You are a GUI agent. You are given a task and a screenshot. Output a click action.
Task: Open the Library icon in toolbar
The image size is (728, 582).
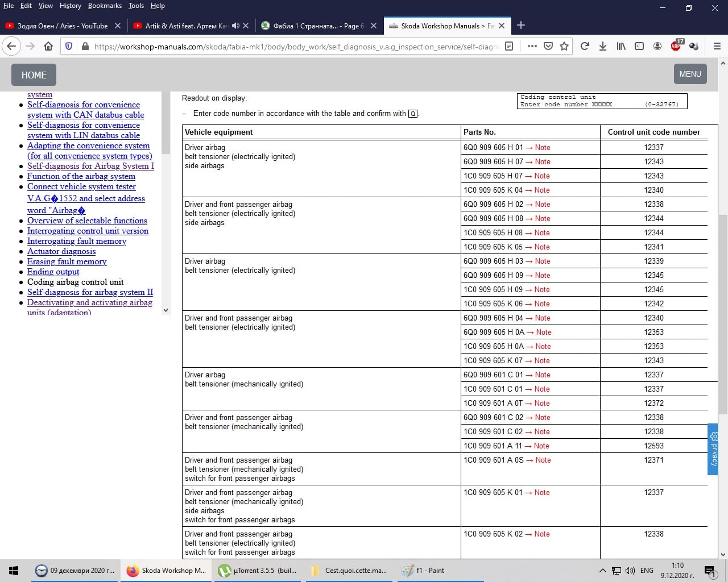pos(621,46)
